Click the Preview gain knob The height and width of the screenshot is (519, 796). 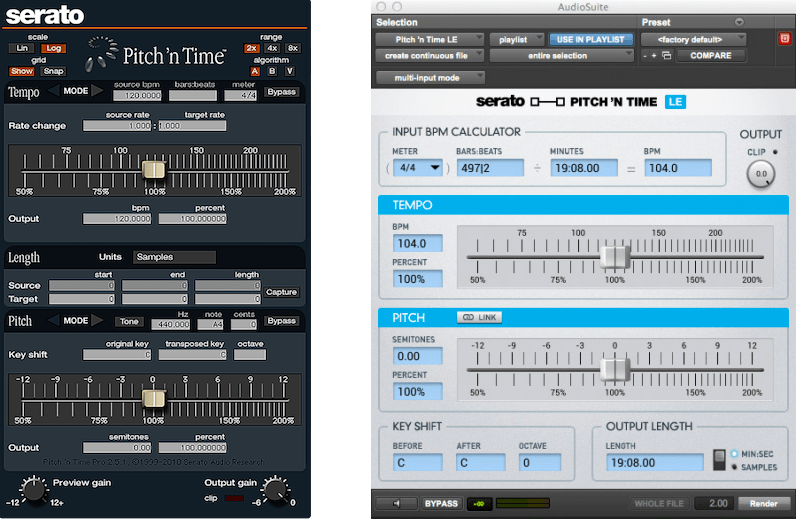tap(34, 490)
